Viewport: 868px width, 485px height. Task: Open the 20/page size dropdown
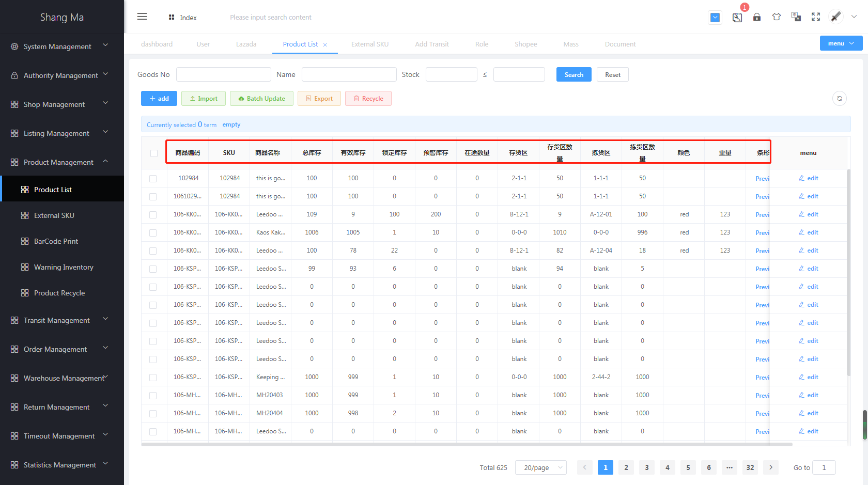541,467
